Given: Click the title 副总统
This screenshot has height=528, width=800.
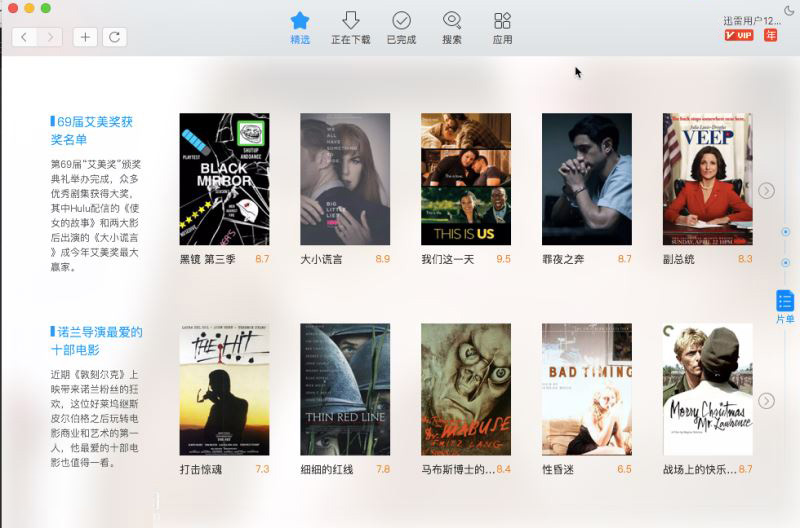Looking at the screenshot, I should pyautogui.click(x=679, y=259).
